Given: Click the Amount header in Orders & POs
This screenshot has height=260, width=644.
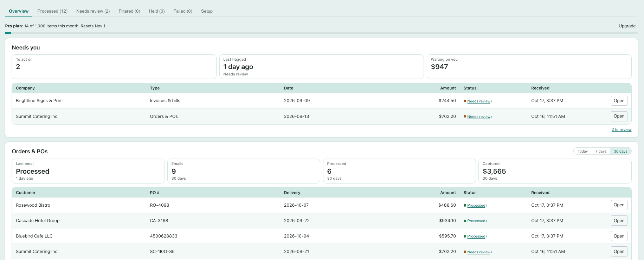Looking at the screenshot, I should point(448,193).
